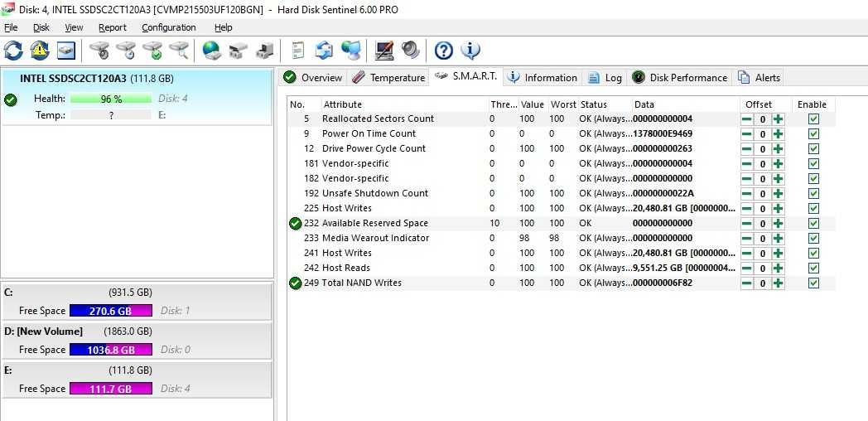This screenshot has height=421, width=868.
Task: Click the Hard Disk Sentinel title bar icon
Action: point(7,9)
